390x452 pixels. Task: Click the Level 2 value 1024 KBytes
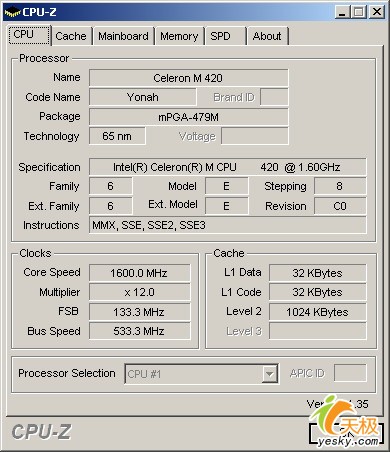click(318, 312)
